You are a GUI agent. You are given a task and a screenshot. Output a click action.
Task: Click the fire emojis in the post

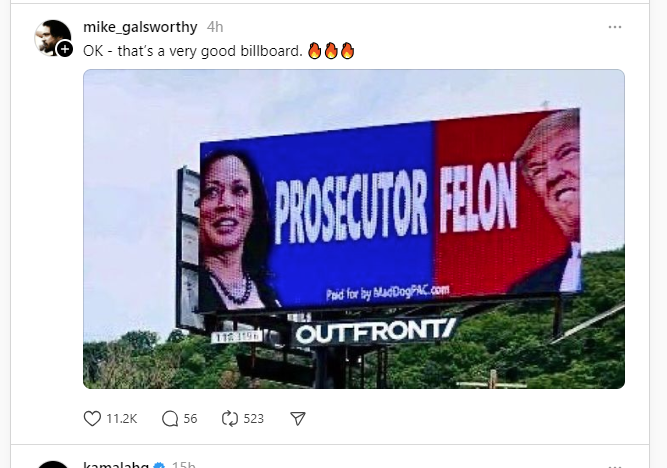331,51
